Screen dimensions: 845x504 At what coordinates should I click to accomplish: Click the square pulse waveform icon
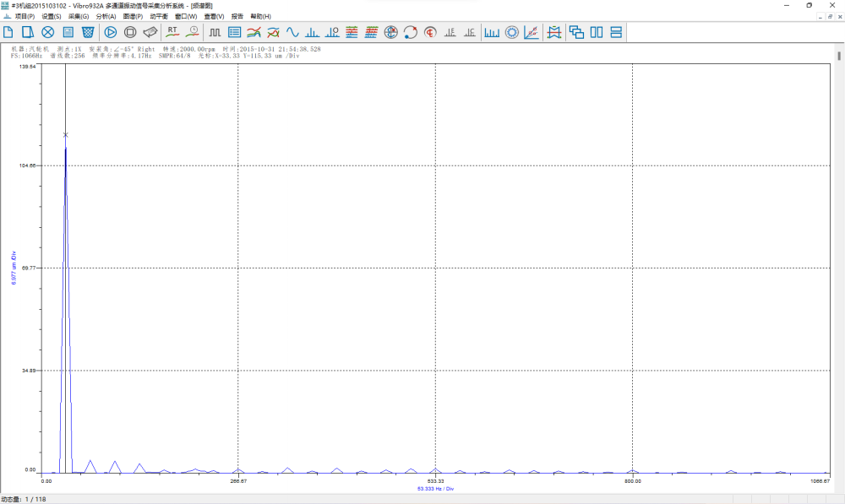click(x=215, y=32)
